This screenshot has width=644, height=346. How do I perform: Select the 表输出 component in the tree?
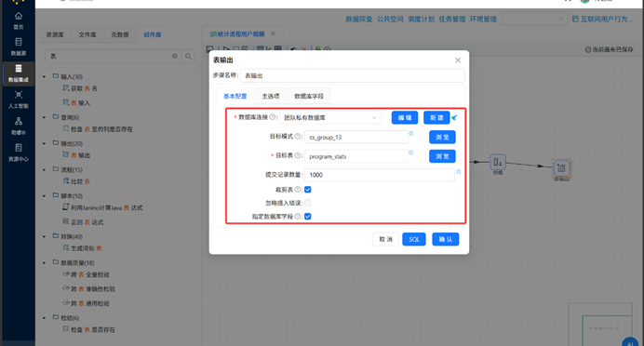76,155
